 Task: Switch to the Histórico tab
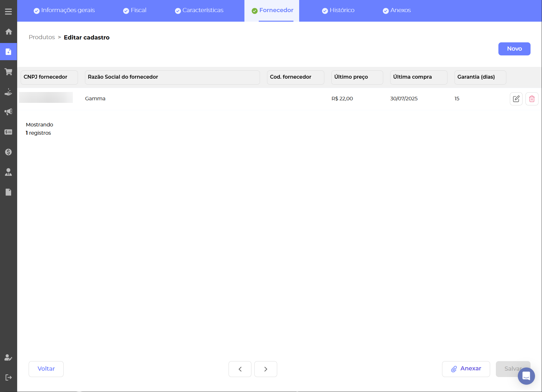(338, 10)
